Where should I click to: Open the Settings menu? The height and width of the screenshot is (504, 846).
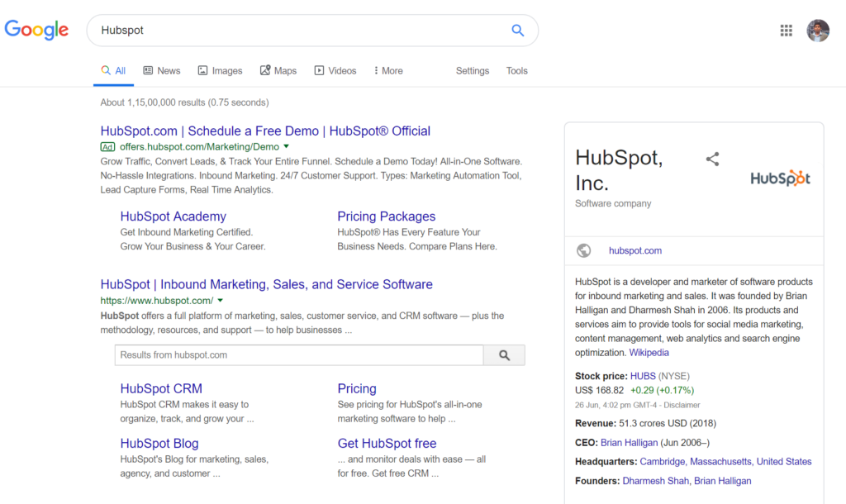473,71
